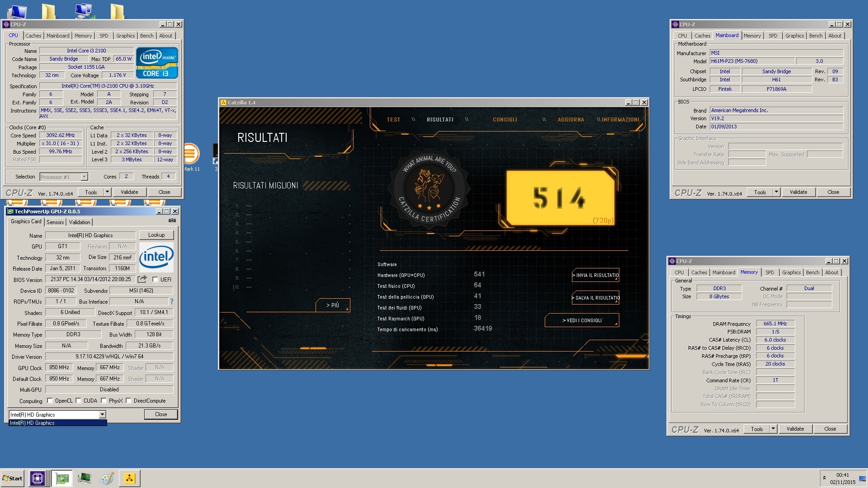Click the PIÙ button in Catzilla

point(333,305)
